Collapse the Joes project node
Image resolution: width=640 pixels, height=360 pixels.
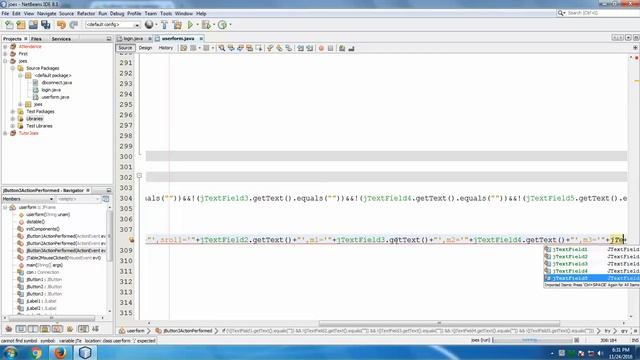[5, 61]
